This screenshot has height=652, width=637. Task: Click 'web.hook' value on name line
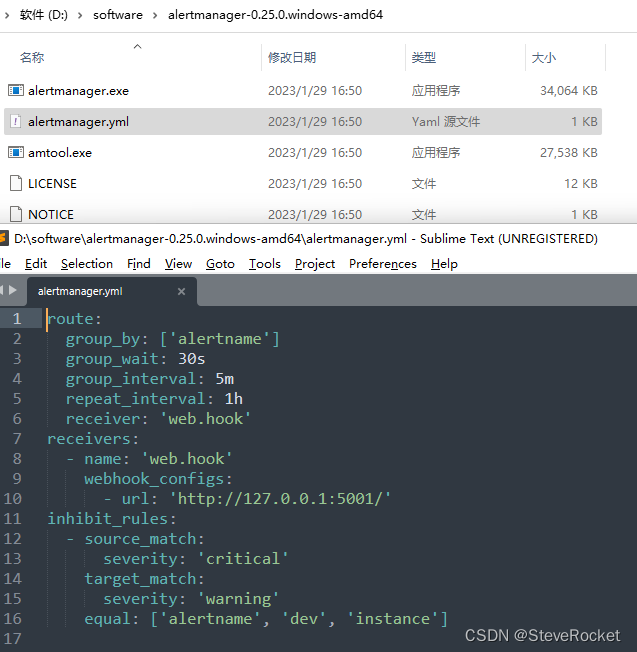[x=187, y=459]
